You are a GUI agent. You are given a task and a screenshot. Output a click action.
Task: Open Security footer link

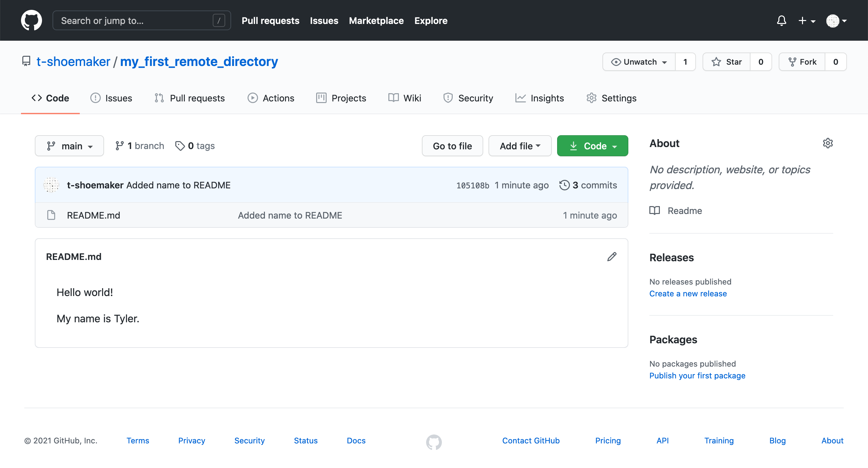coord(250,440)
